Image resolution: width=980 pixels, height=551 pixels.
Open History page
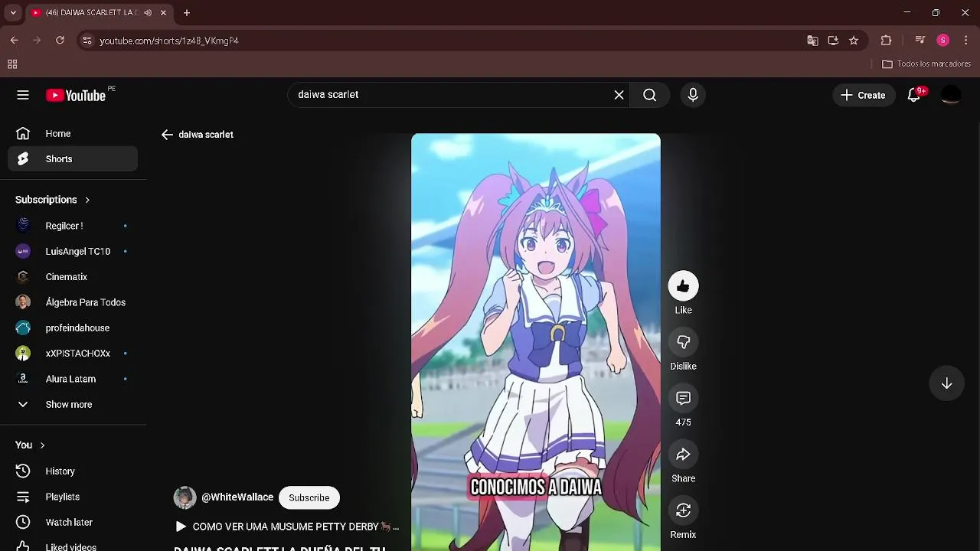pos(73,471)
